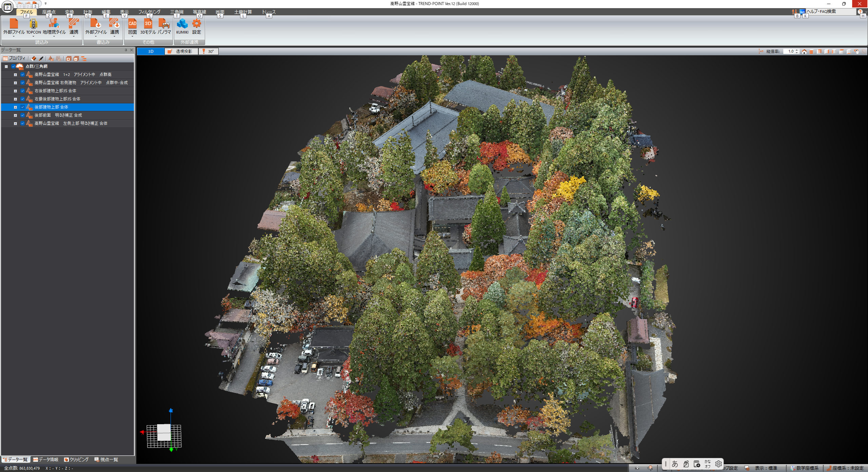Open the フィルタリング ribbon tab
Screen dimensions: 868x472
149,12
